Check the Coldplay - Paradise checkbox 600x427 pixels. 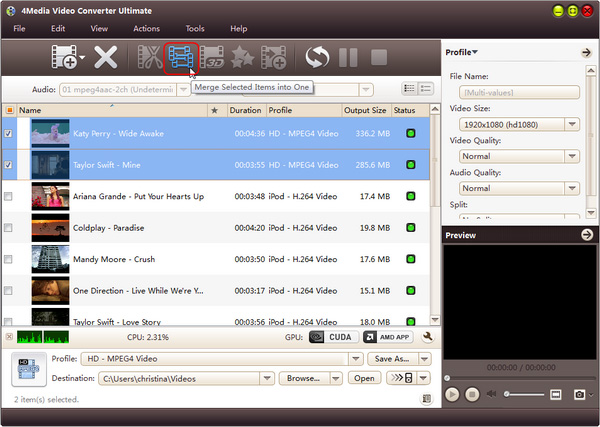[9, 228]
